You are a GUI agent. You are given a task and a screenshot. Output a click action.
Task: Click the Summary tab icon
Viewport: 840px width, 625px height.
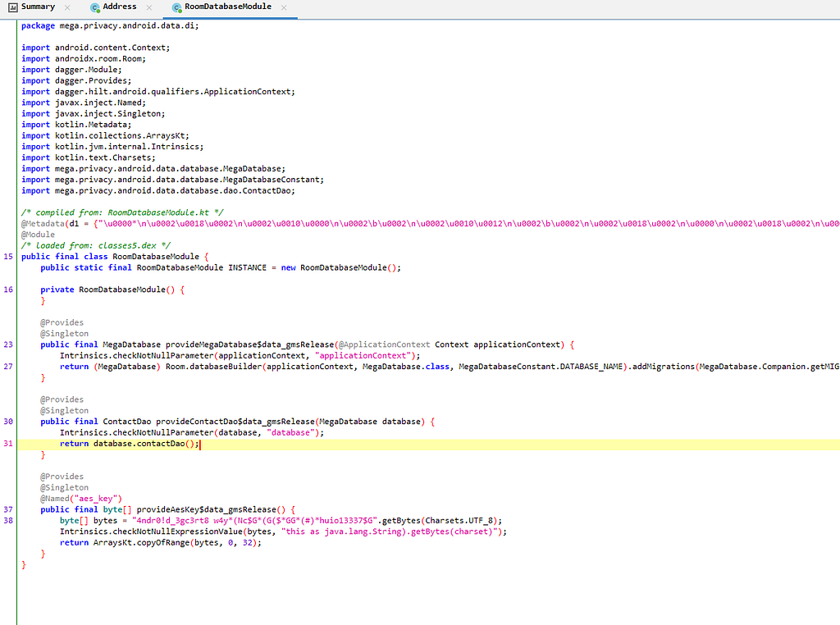tap(13, 7)
